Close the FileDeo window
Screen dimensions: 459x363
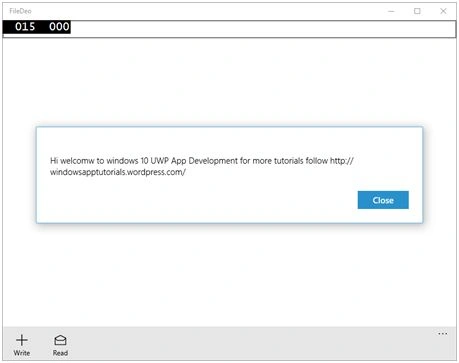pyautogui.click(x=443, y=11)
